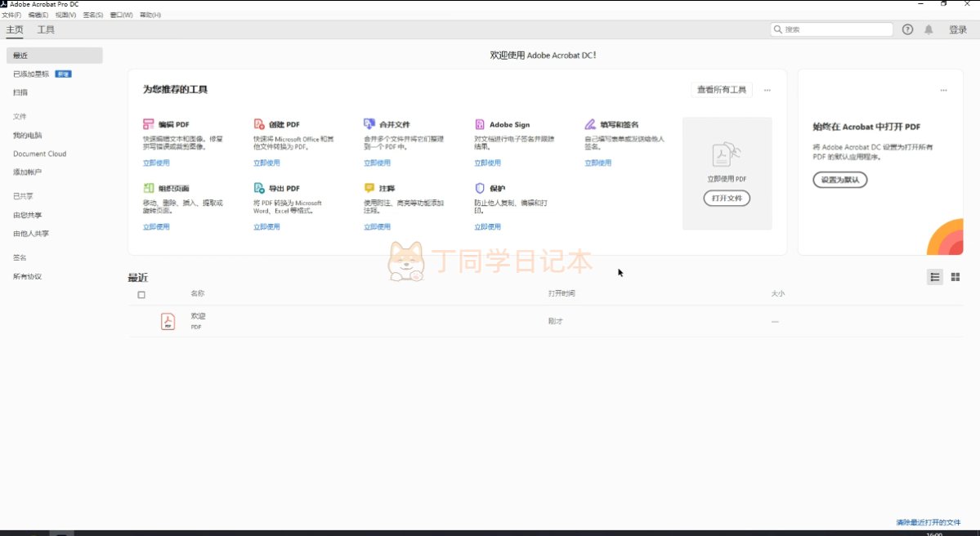
Task: Open the notifications bell icon
Action: coord(929,29)
